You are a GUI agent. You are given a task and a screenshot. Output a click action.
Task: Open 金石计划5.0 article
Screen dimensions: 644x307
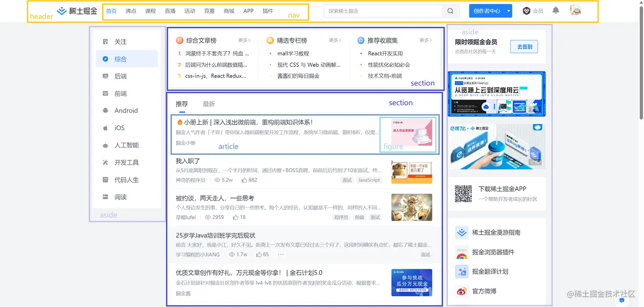tap(249, 273)
